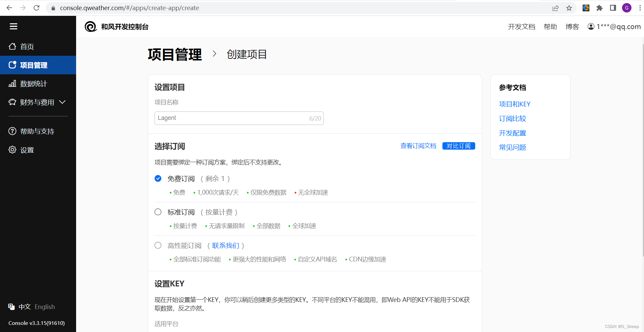
Task: Go back to 项目管理 breadcrumb
Action: [175, 54]
